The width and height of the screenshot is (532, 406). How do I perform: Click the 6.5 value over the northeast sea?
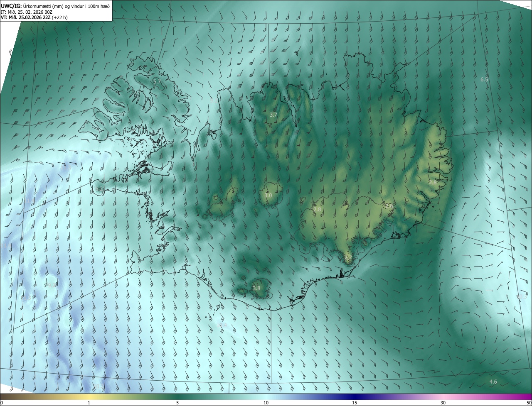click(484, 79)
